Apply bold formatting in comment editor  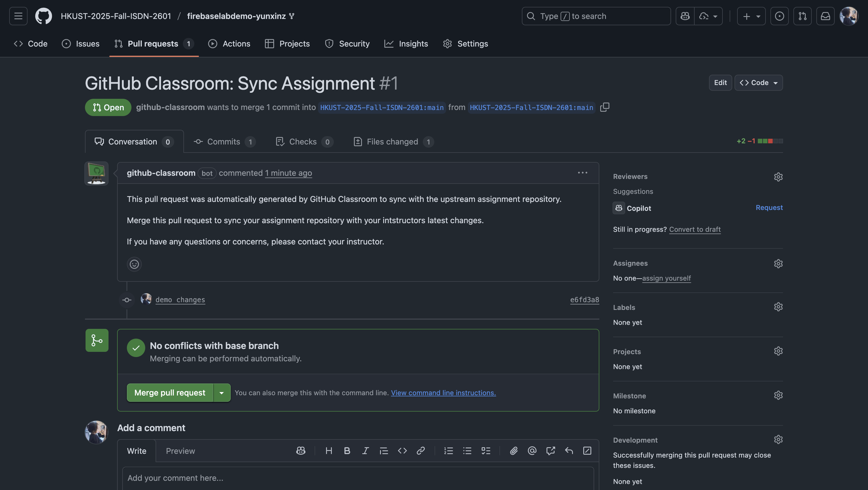pyautogui.click(x=347, y=451)
